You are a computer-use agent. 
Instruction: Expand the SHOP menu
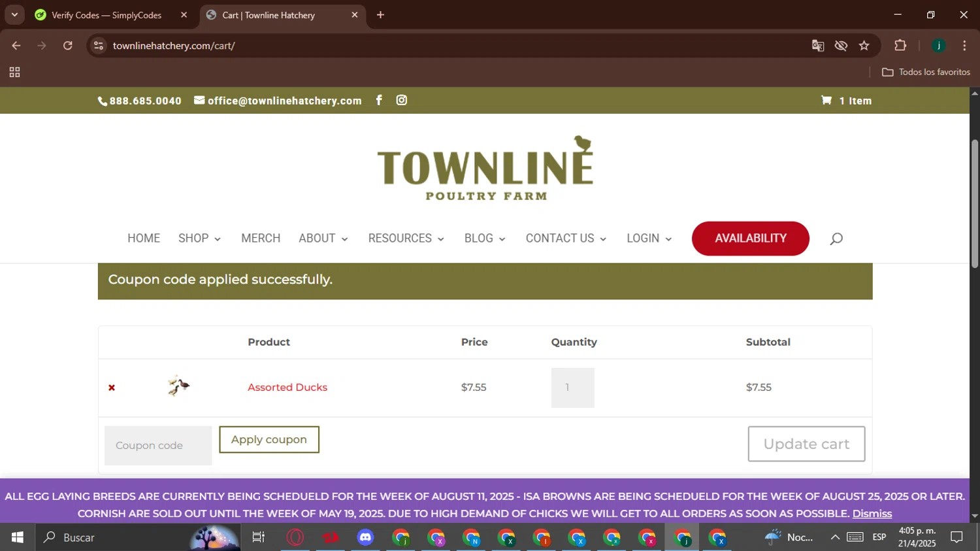tap(200, 239)
